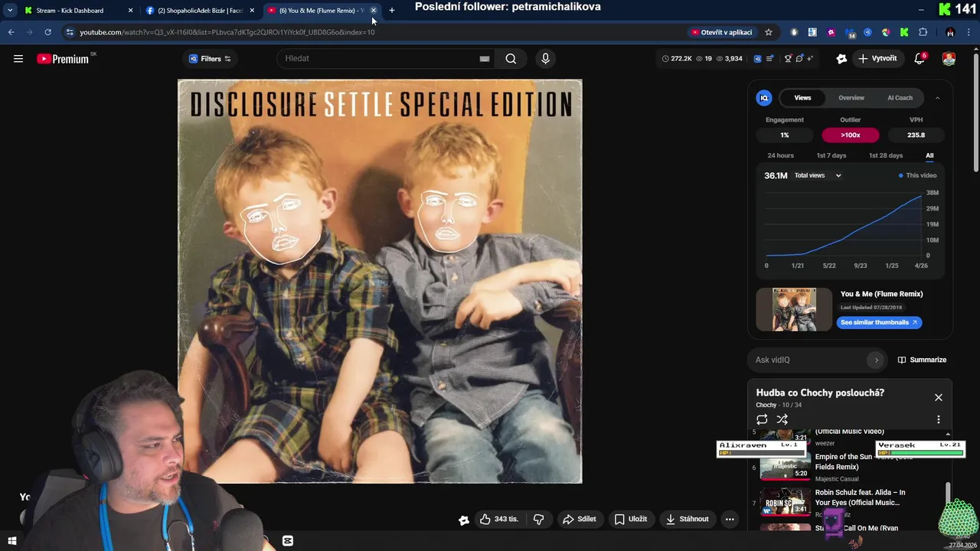Viewport: 980px width, 551px height.
Task: Open a new browser tab with plus
Action: click(392, 11)
